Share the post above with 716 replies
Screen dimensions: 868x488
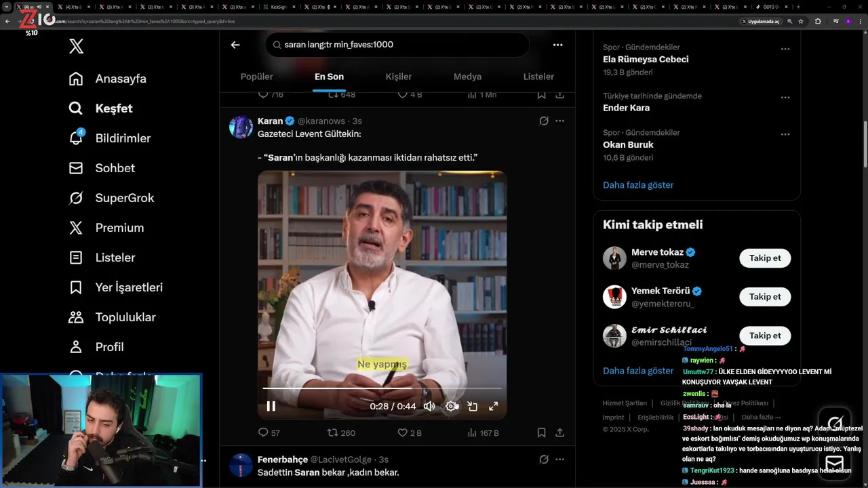pyautogui.click(x=560, y=95)
